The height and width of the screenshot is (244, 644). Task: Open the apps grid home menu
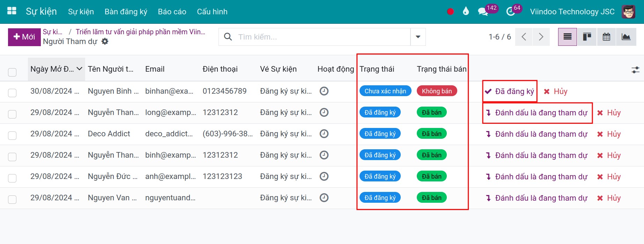(12, 11)
